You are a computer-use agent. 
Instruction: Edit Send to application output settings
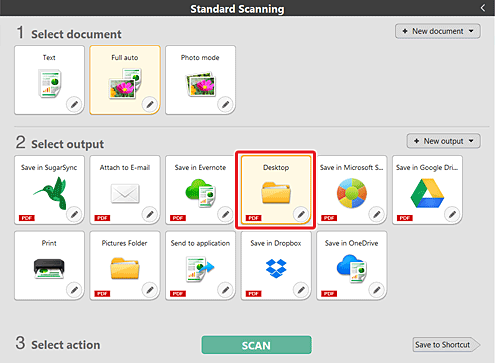[226, 290]
